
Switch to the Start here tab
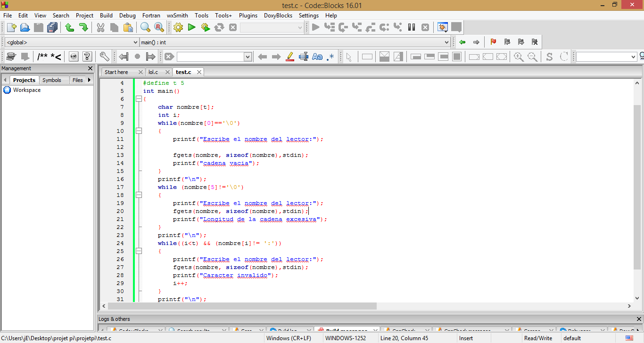(x=116, y=72)
